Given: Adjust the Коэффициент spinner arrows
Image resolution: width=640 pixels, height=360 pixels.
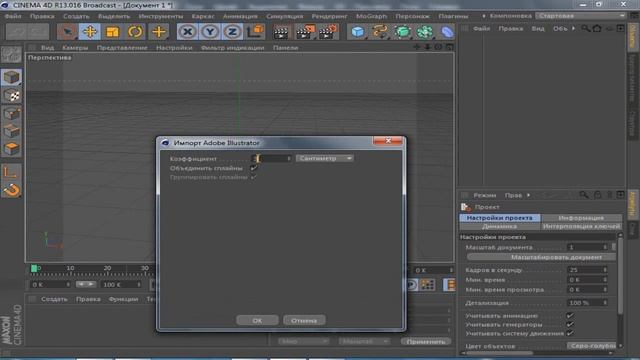Looking at the screenshot, I should tap(289, 158).
